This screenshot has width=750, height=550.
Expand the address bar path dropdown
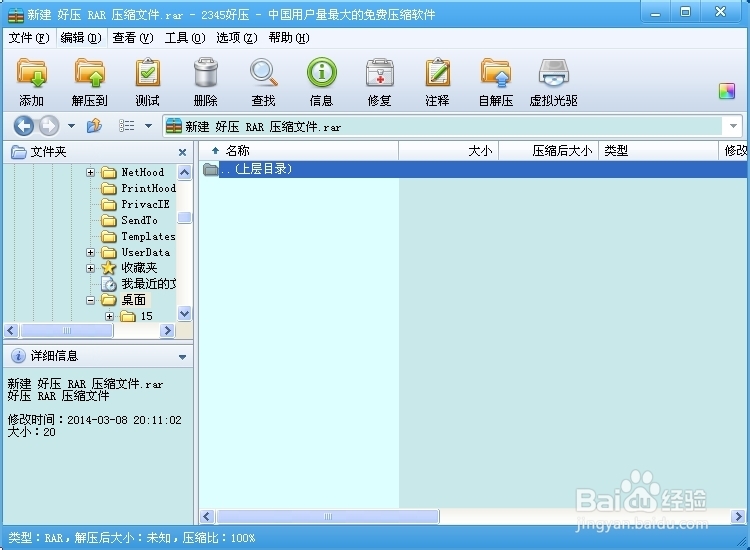pos(733,126)
